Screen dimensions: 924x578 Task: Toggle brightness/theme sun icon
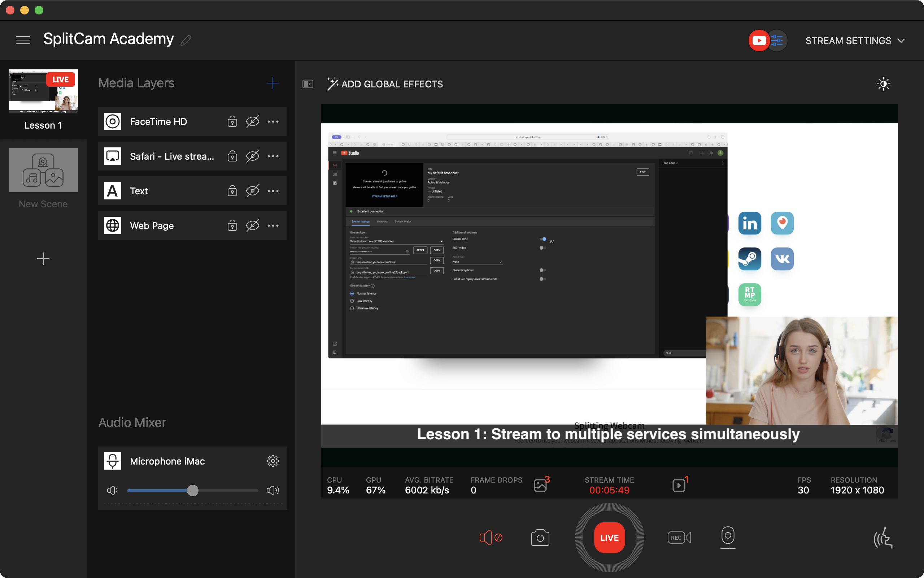point(883,84)
